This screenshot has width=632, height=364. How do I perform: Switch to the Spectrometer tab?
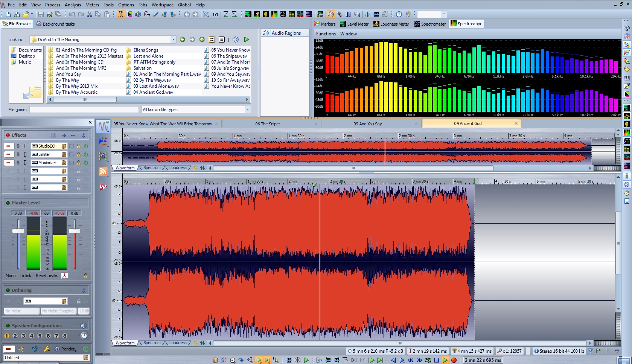point(429,24)
